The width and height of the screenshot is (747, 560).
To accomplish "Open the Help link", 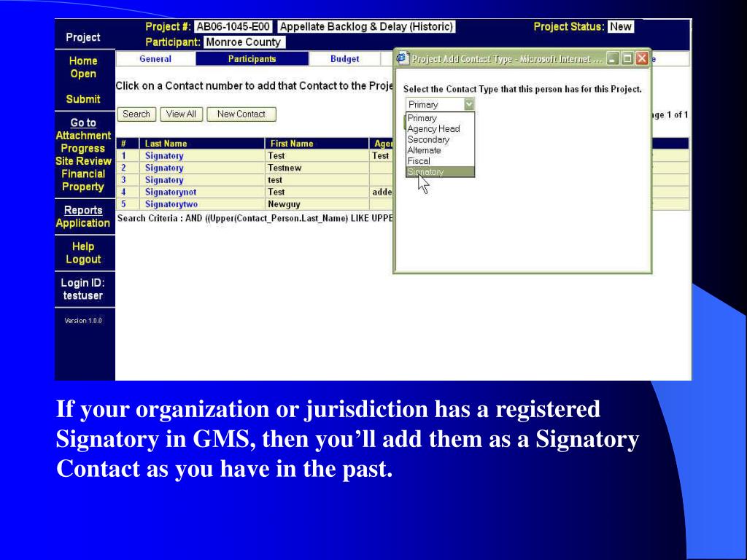I will [83, 246].
